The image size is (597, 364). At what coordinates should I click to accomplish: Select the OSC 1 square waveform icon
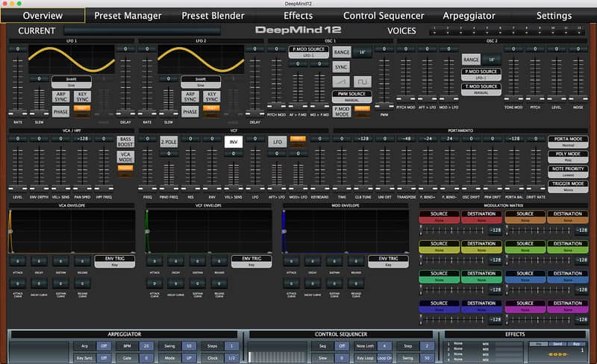point(363,81)
